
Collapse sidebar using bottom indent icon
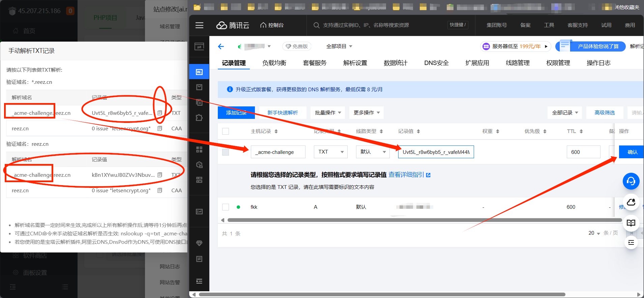[199, 281]
